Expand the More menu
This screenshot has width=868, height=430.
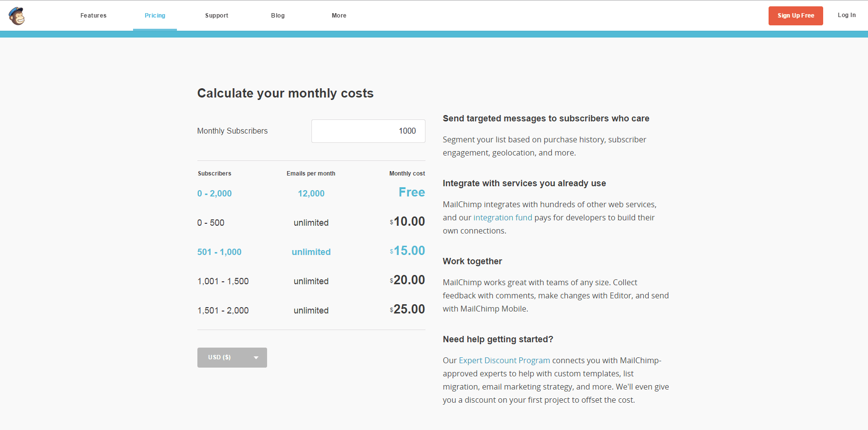point(339,16)
